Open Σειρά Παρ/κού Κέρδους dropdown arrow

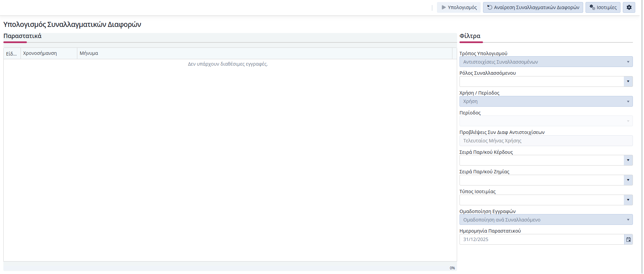click(x=628, y=160)
